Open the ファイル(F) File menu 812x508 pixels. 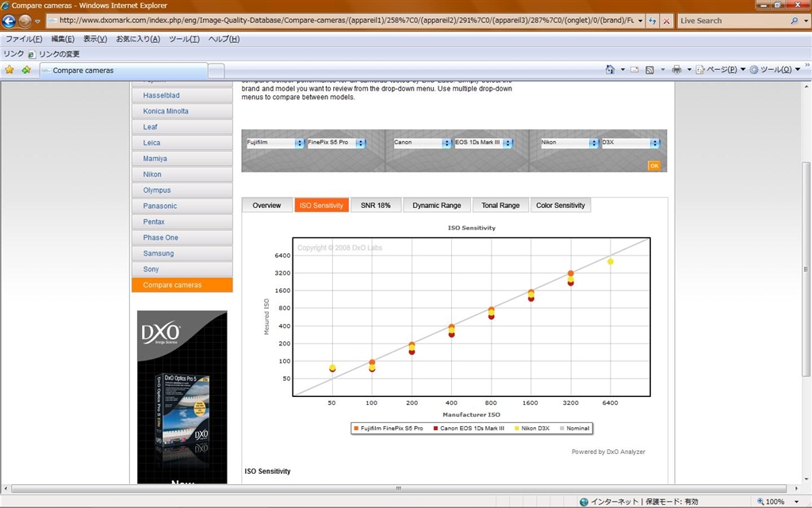tap(24, 39)
